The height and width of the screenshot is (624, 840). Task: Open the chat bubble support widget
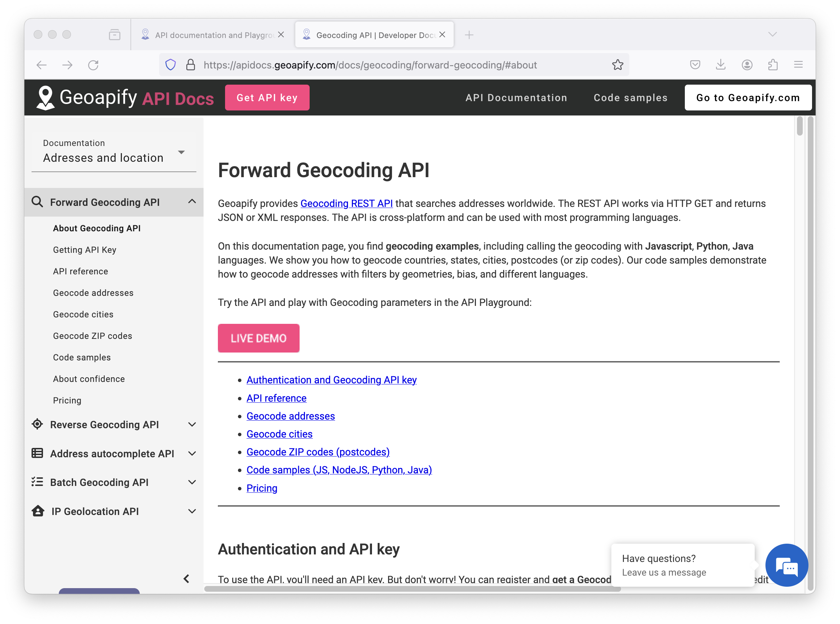[786, 565]
